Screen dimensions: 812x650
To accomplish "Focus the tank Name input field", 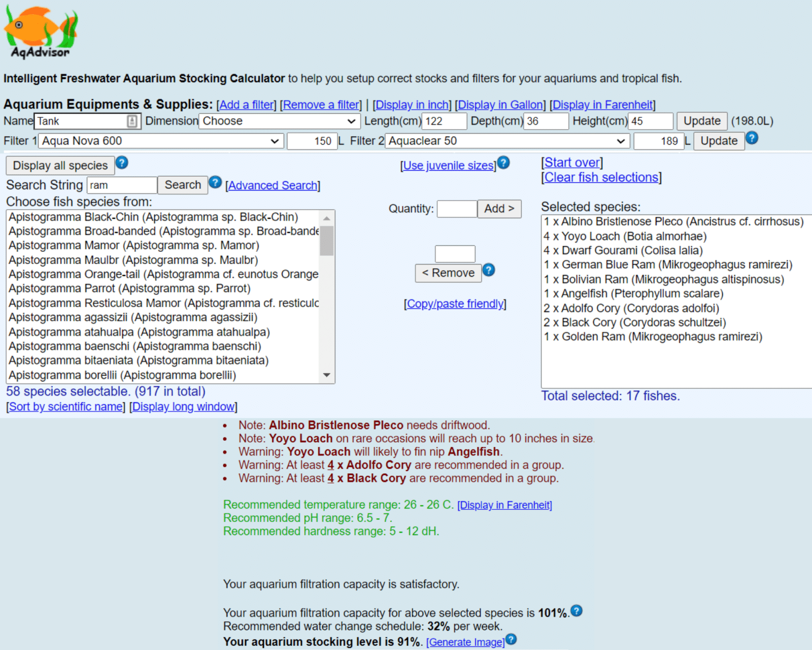I will click(x=86, y=121).
